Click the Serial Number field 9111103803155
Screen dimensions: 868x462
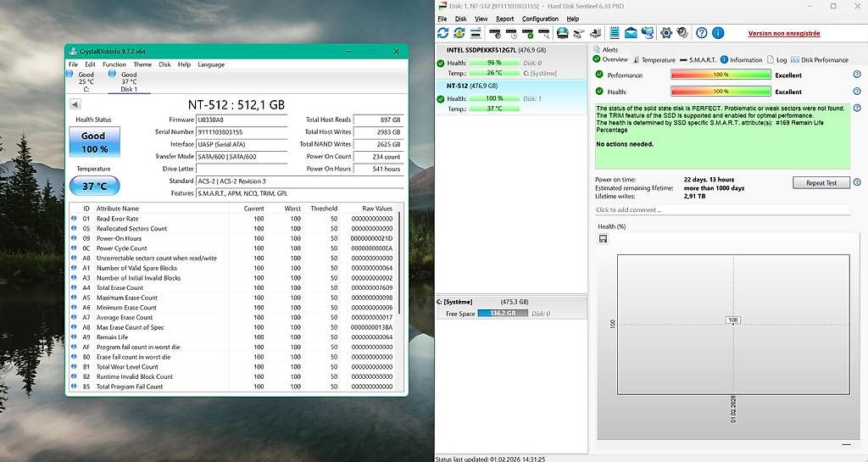click(242, 131)
